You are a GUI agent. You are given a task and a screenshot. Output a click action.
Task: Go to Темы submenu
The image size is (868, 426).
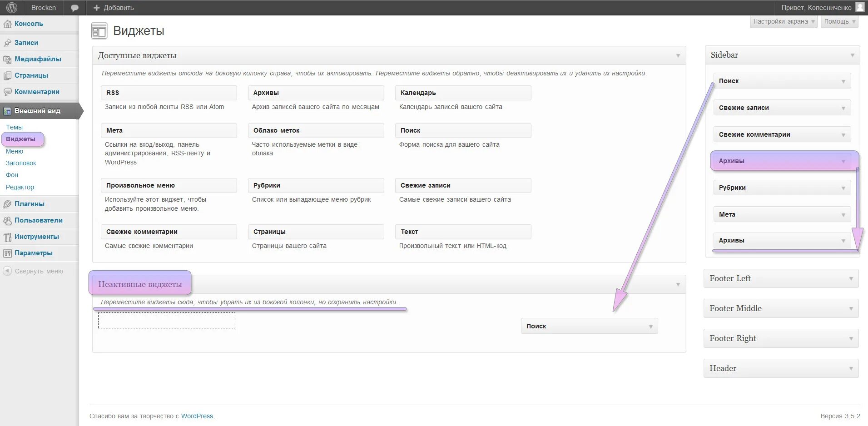(14, 127)
